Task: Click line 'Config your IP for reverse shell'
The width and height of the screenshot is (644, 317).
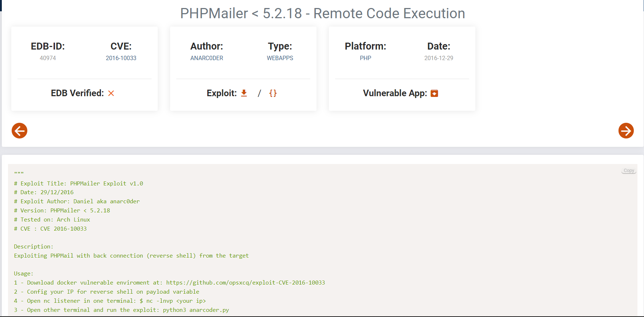Action: coord(107,292)
